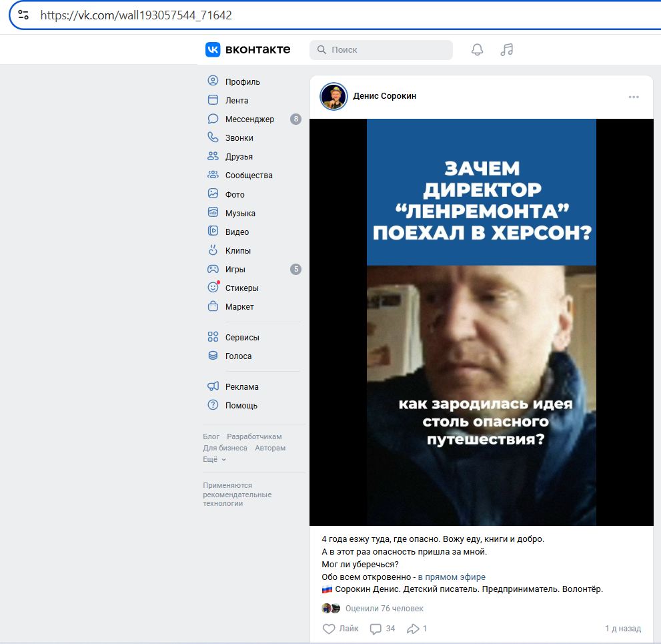Go to the Видео section
Viewport: 661px width, 644px height.
[239, 232]
